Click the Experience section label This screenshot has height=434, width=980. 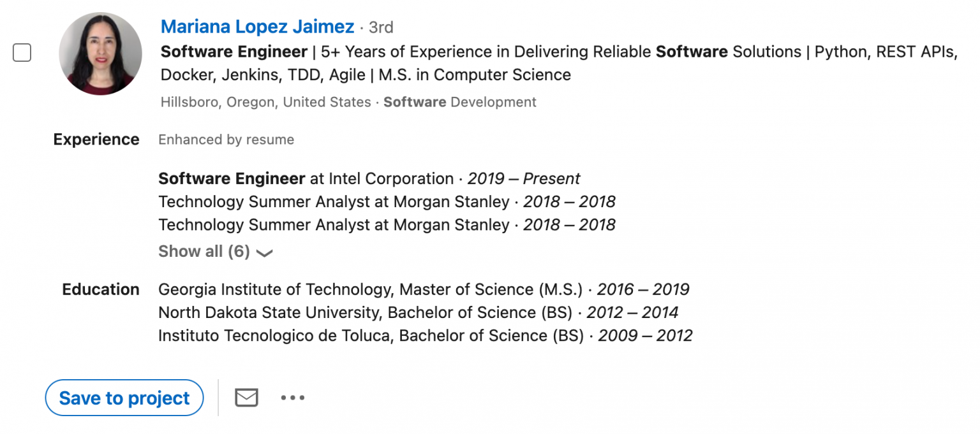click(x=96, y=140)
